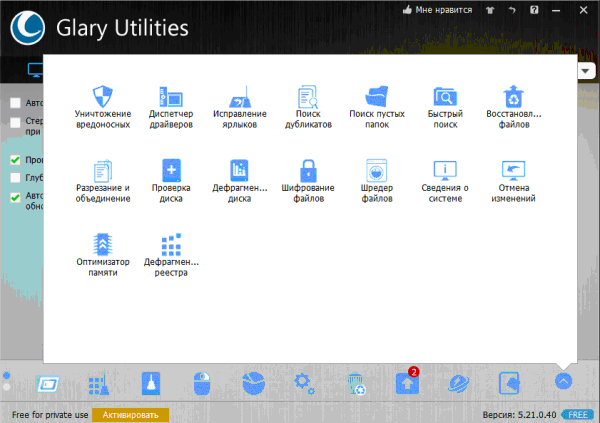Click the Активировать button
The image size is (600, 423).
click(x=131, y=414)
